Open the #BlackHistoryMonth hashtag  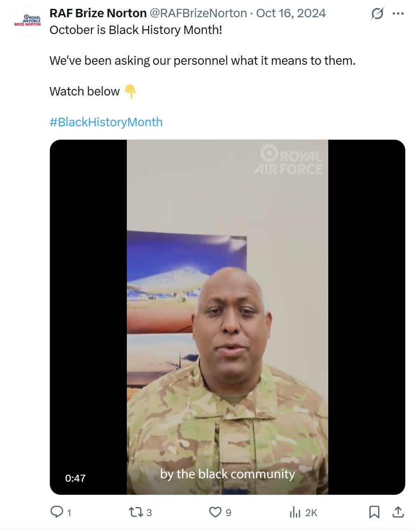pos(106,122)
